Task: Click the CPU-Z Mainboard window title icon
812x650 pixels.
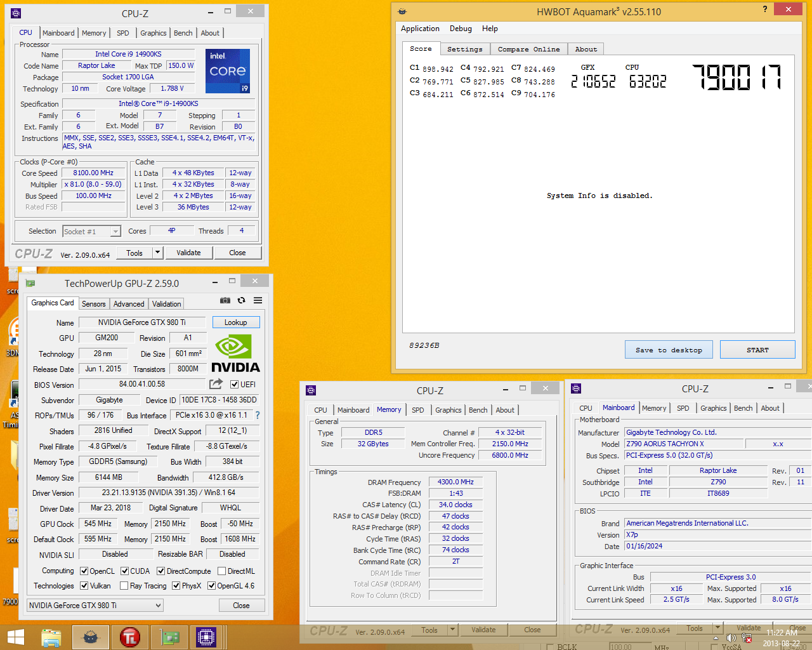Action: (x=576, y=388)
